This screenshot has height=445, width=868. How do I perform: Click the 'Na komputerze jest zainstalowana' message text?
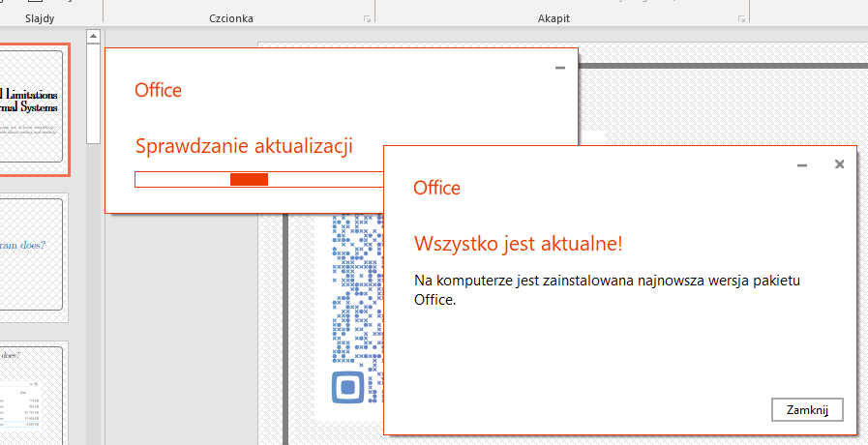(x=608, y=289)
